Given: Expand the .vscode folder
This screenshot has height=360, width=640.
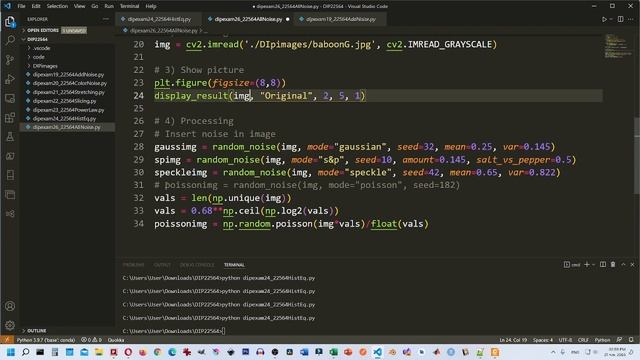Looking at the screenshot, I should 41,48.
